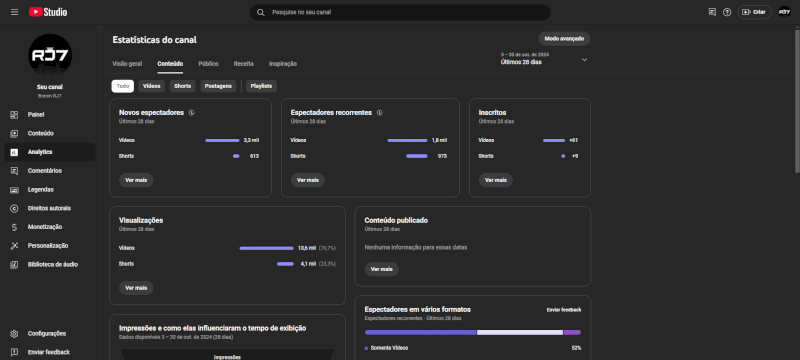Screen dimensions: 800x360
Task: Click the Somente Vídeos legend entry
Action: point(386,348)
